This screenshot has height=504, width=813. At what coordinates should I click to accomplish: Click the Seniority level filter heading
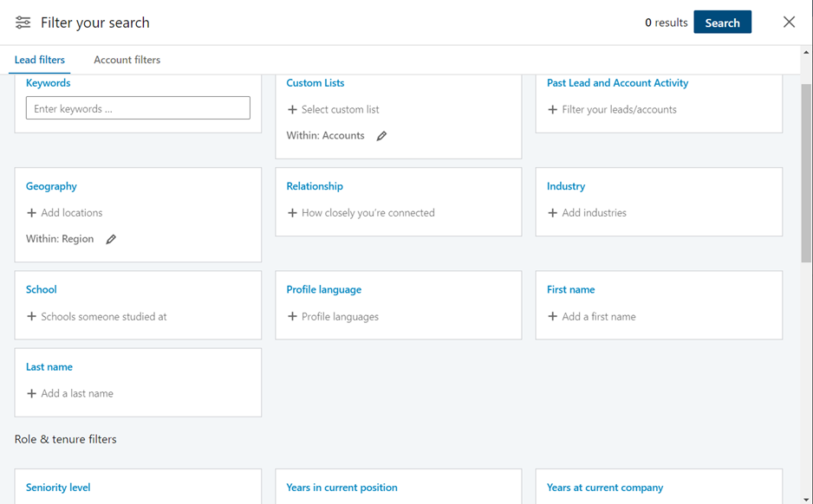tap(58, 488)
